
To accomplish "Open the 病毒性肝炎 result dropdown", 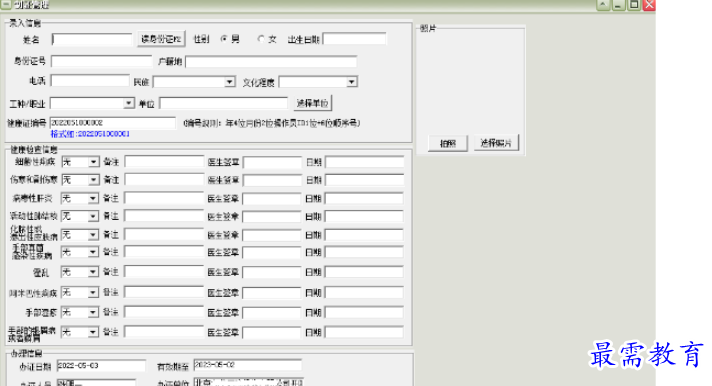I will pyautogui.click(x=93, y=198).
